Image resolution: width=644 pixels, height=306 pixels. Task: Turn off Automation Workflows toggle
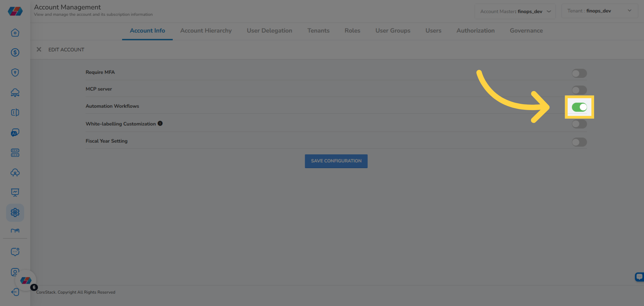[579, 107]
